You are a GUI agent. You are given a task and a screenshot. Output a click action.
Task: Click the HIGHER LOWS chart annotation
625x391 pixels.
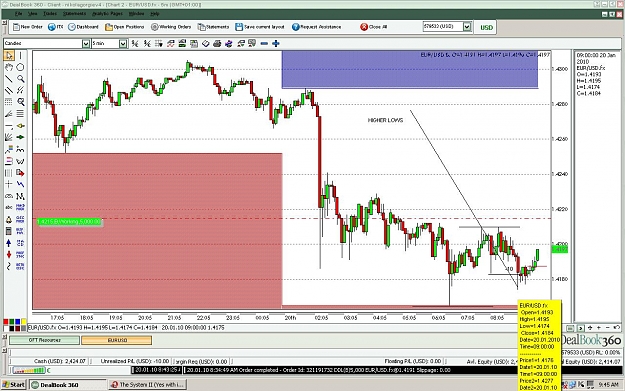click(x=385, y=120)
